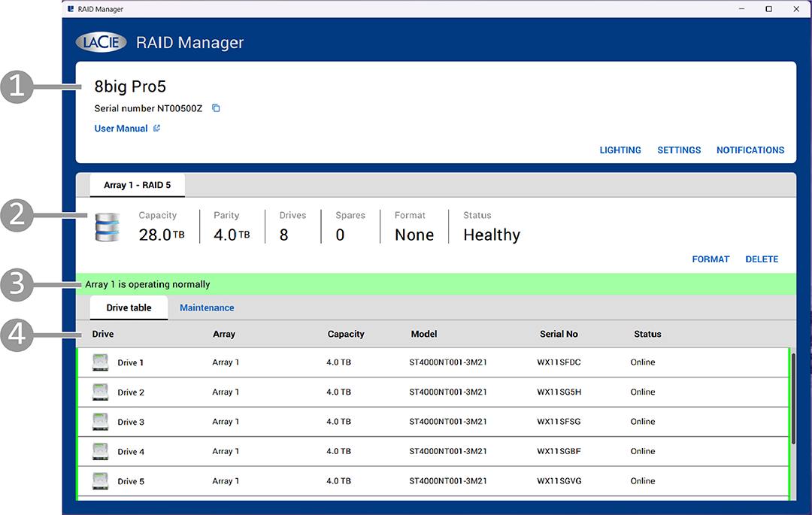Click the 8big Pro5 device name
Screen dimensions: 812x515
click(130, 86)
